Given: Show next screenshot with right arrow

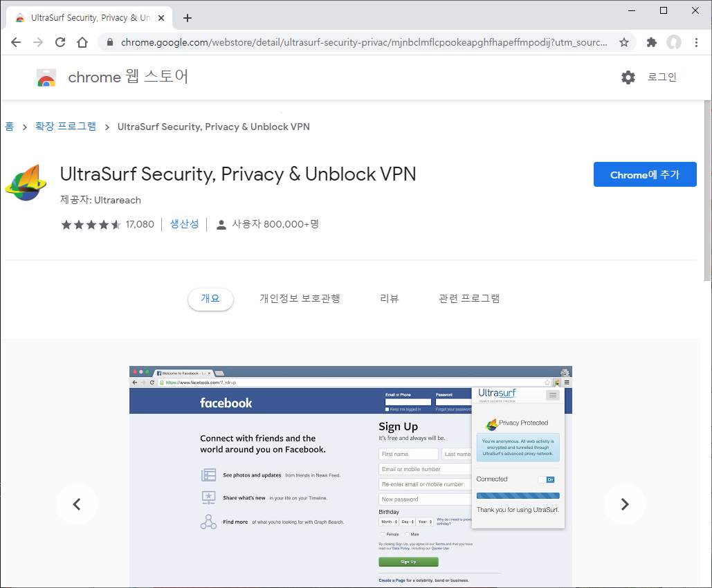Looking at the screenshot, I should coord(625,504).
